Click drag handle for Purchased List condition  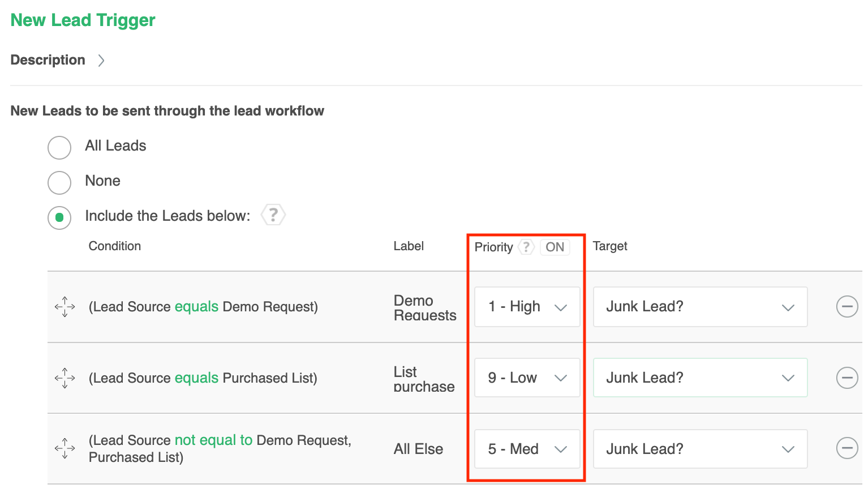pyautogui.click(x=65, y=378)
